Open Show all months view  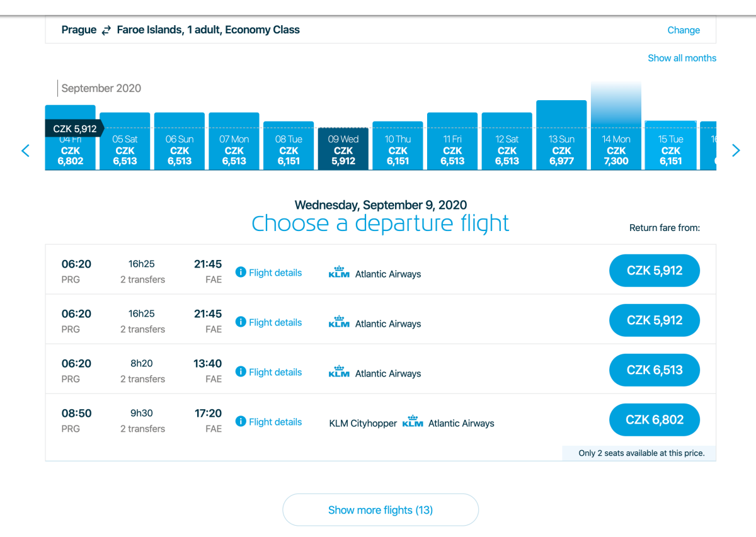pos(682,58)
